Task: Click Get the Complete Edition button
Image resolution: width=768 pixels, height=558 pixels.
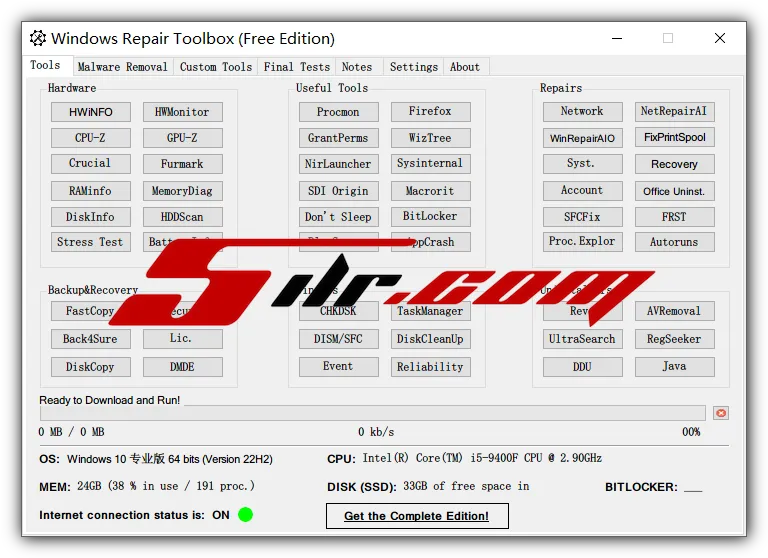Action: [417, 516]
